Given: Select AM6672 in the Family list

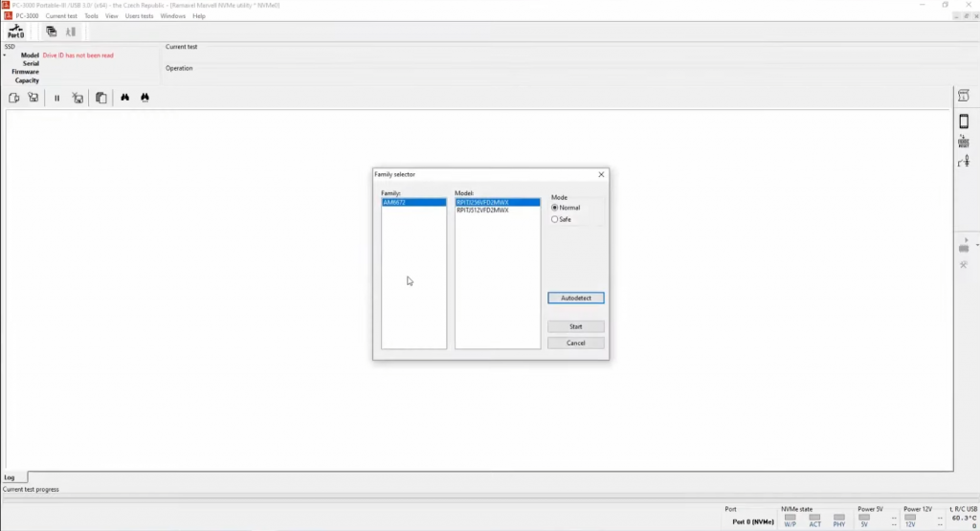Looking at the screenshot, I should point(395,203).
